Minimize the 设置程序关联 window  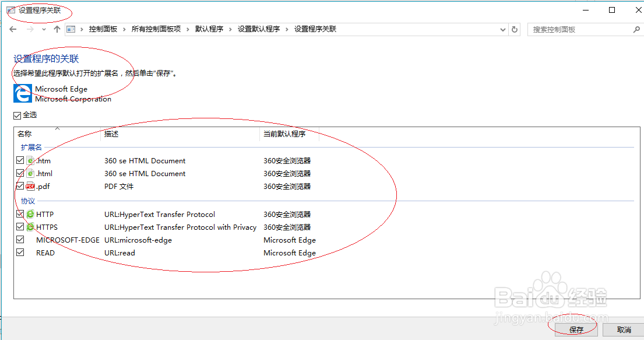point(586,10)
